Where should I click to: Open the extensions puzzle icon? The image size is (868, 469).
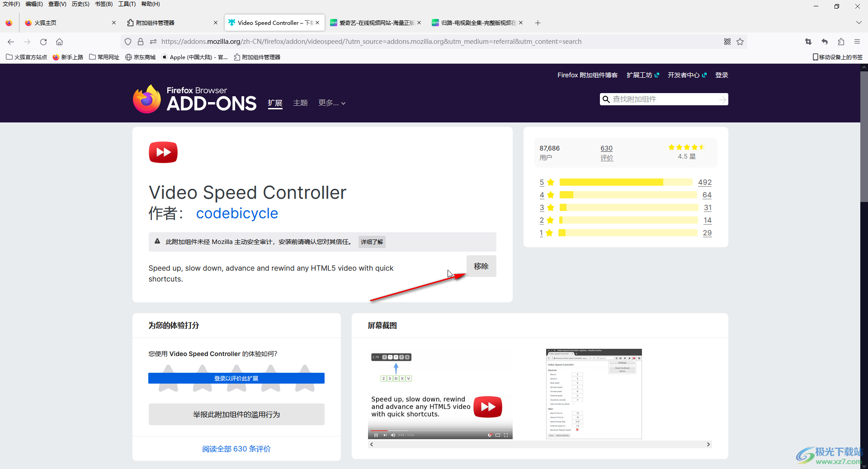(841, 42)
